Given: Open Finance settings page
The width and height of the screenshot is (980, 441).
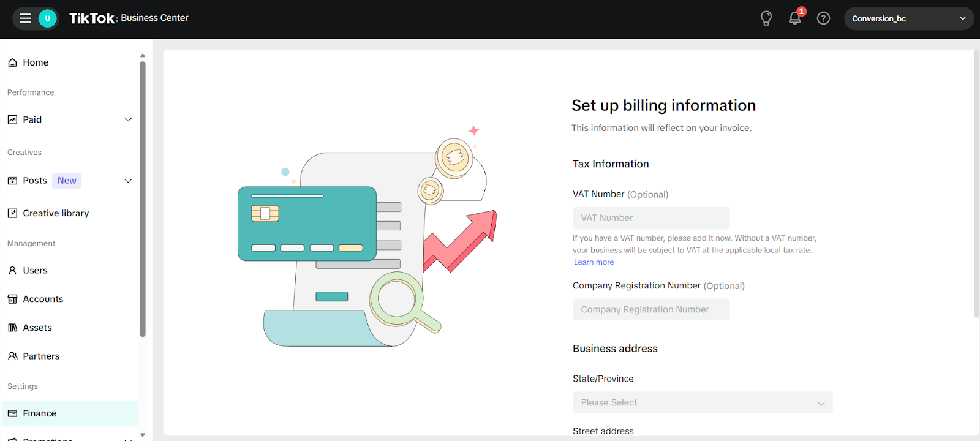Looking at the screenshot, I should click(40, 413).
